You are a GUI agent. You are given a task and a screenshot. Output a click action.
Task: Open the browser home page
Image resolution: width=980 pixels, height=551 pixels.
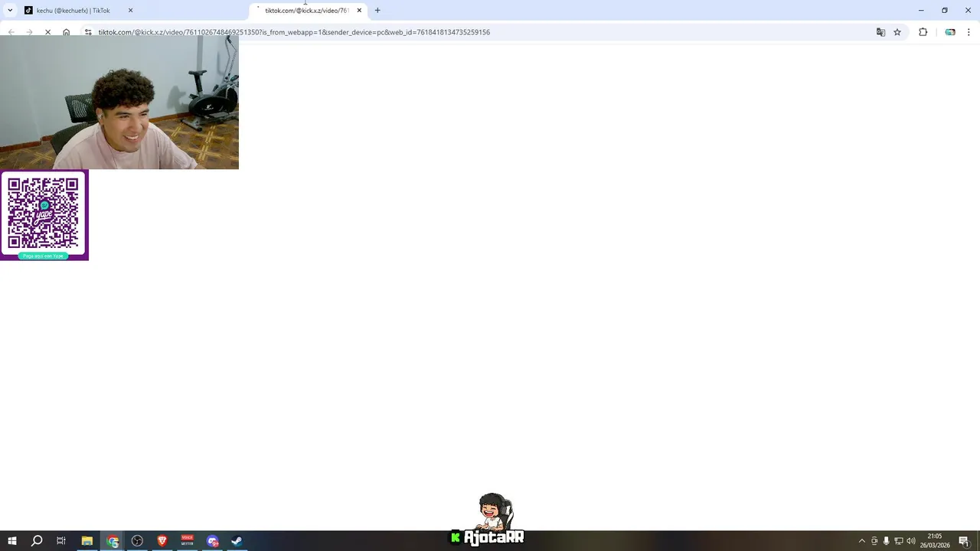point(67,32)
